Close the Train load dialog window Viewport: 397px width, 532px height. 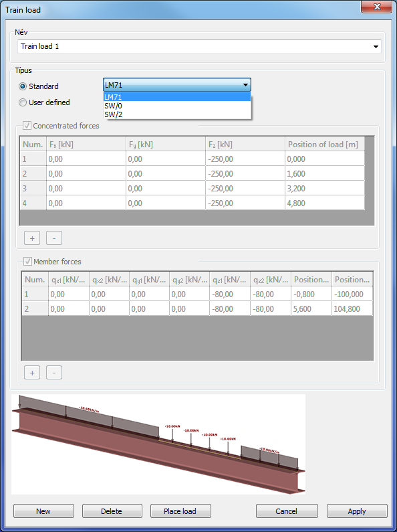tap(376, 7)
